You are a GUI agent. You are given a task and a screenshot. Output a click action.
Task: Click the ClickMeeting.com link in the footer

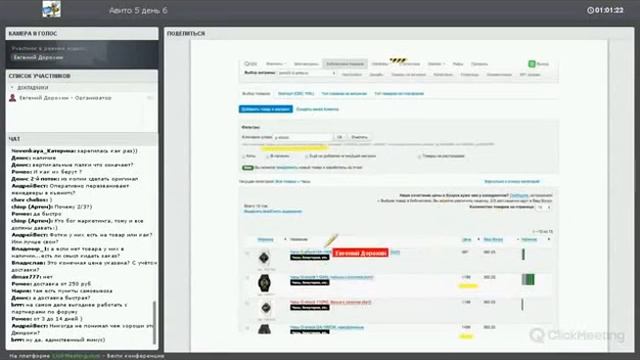[x=76, y=356]
